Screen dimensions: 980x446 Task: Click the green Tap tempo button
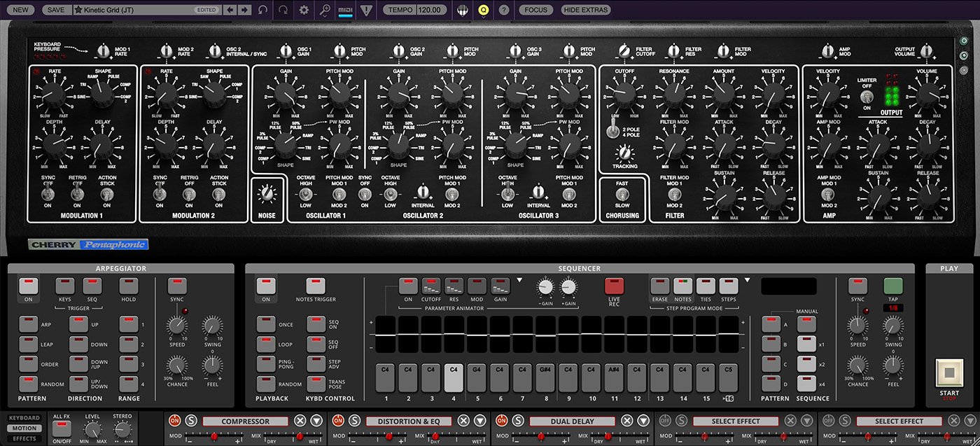pos(892,286)
